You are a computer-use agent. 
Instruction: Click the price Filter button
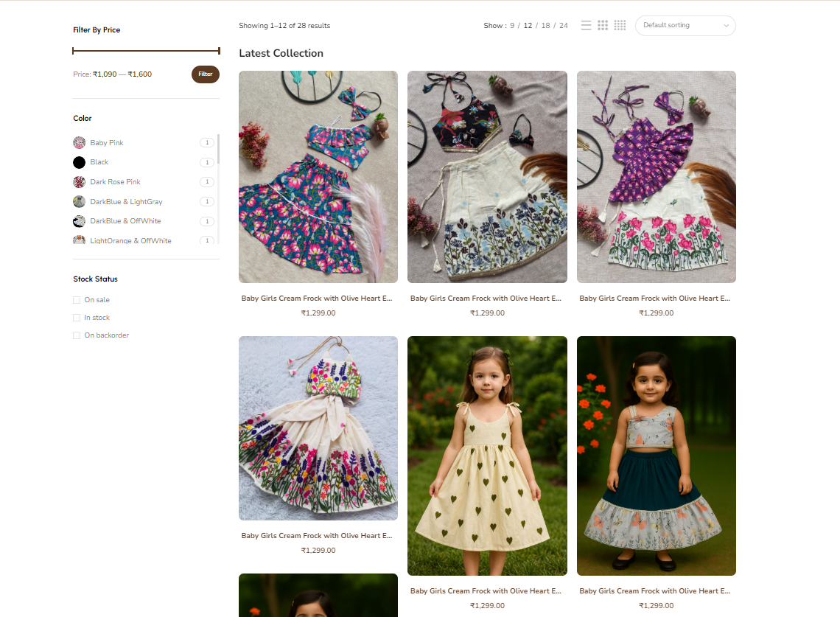point(205,74)
